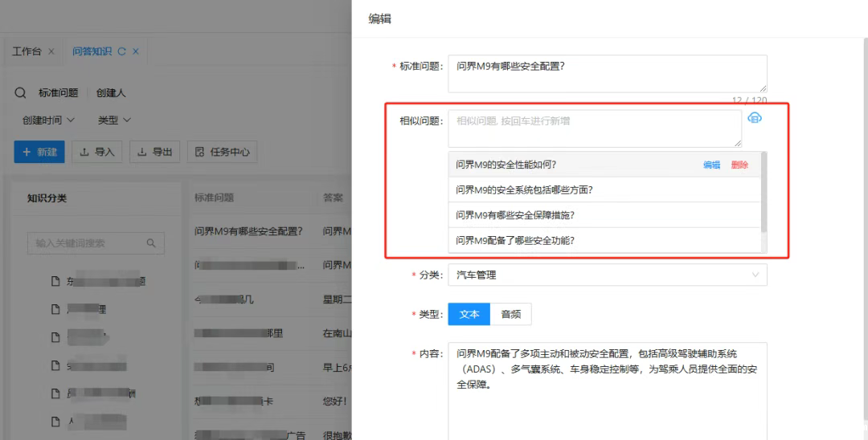Screen dimensions: 868x440
Task: Click 编辑 link on first similar question
Action: 711,165
